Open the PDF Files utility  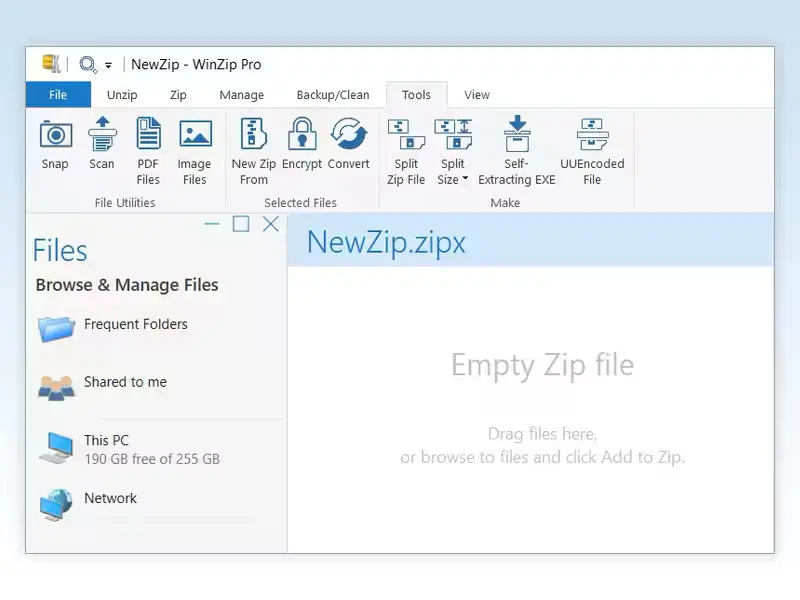click(x=147, y=148)
